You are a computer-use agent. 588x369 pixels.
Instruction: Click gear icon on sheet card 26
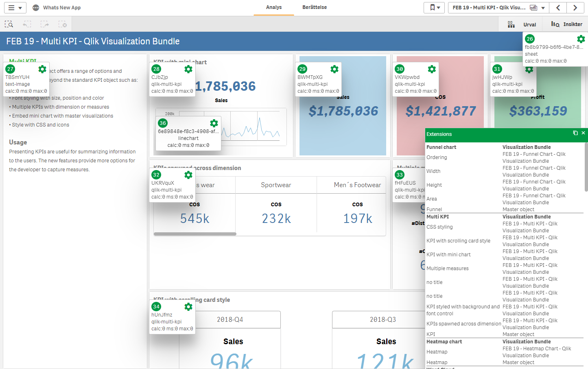581,39
